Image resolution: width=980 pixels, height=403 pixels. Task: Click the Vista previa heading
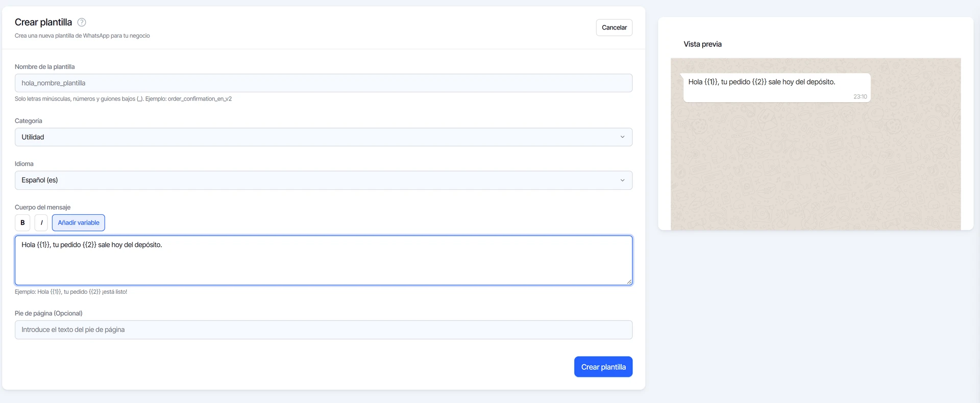coord(703,44)
